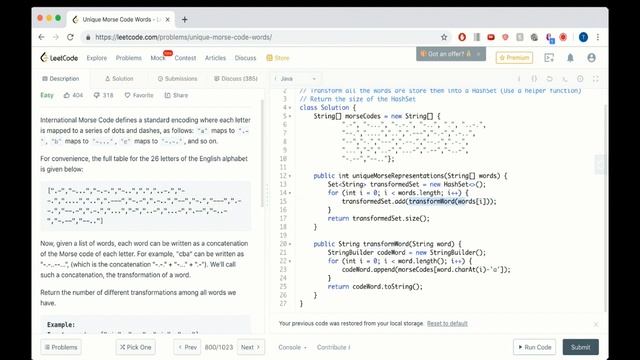Click the Premium button

(x=514, y=58)
